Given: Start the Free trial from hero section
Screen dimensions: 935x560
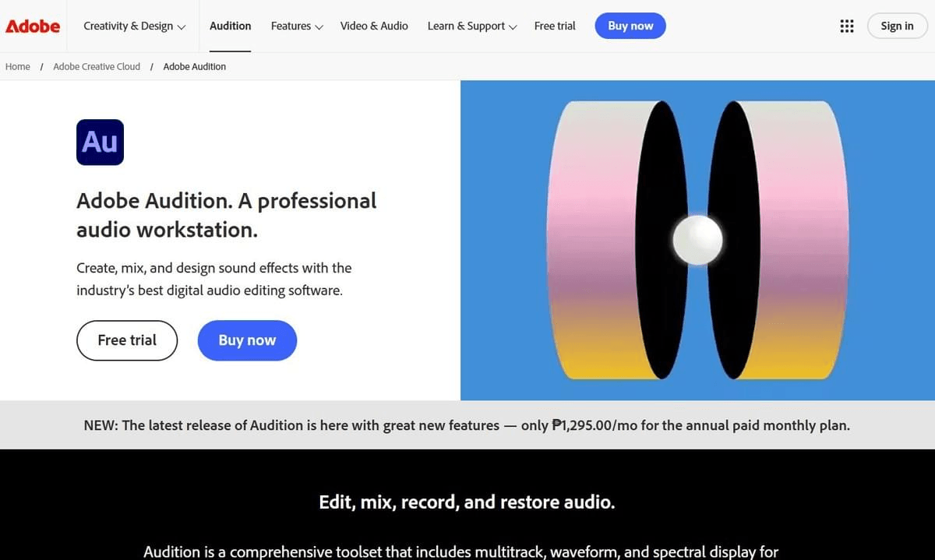Looking at the screenshot, I should 127,340.
